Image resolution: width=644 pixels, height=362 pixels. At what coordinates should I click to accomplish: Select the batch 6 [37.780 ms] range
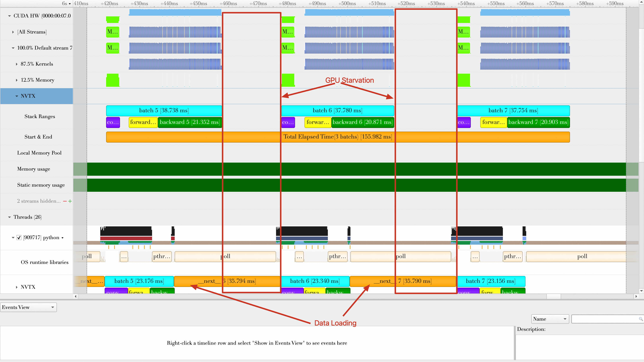[x=337, y=110]
